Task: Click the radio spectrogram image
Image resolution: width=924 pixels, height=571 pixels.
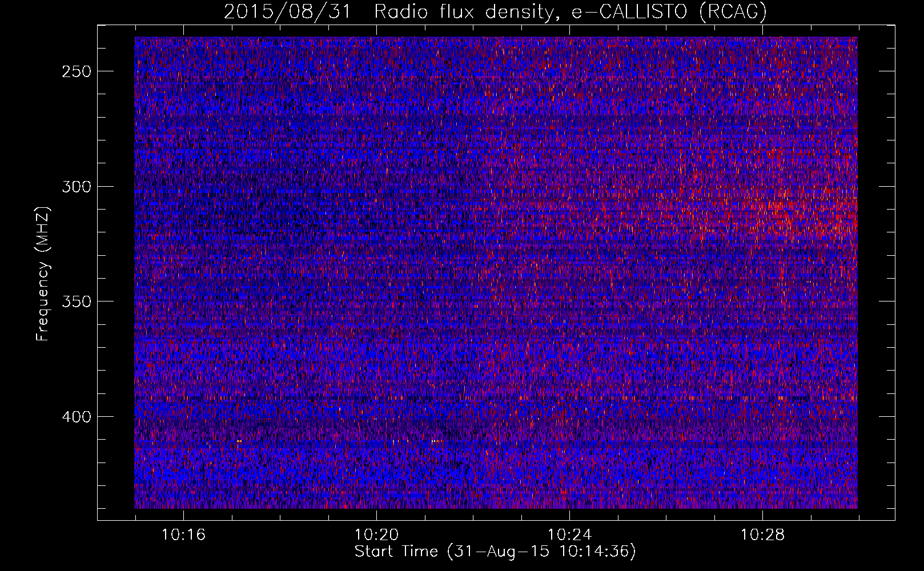Action: [x=496, y=273]
